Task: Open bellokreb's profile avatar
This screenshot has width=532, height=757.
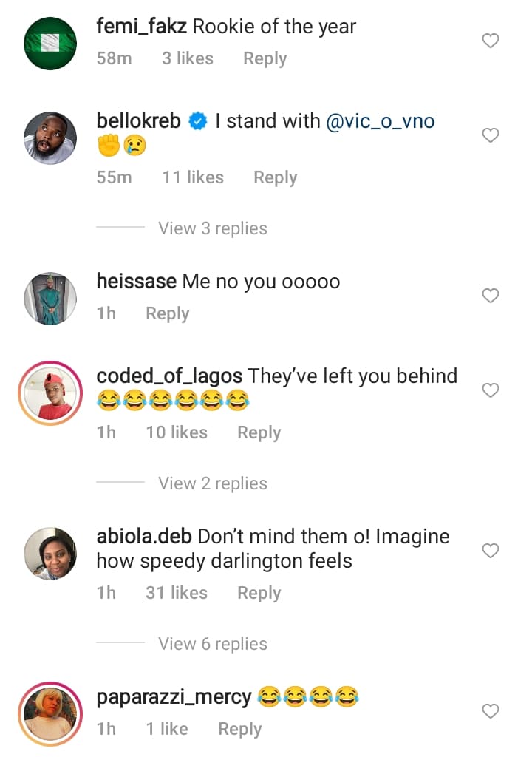Action: tap(50, 138)
